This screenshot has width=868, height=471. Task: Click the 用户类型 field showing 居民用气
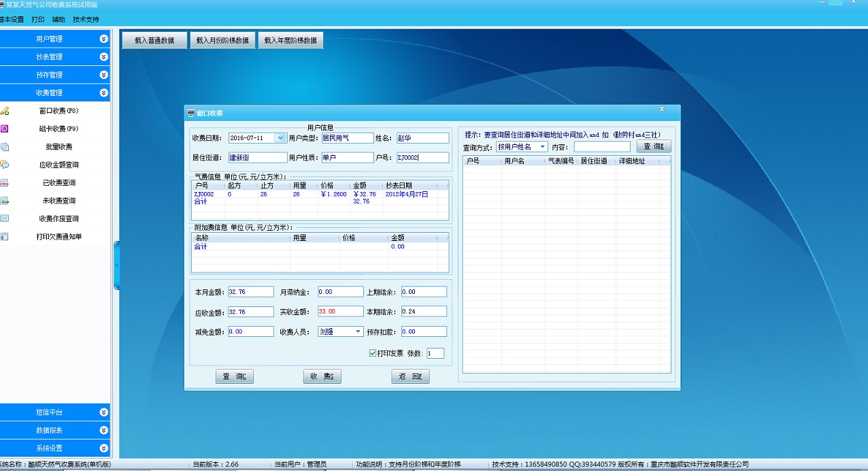347,137
